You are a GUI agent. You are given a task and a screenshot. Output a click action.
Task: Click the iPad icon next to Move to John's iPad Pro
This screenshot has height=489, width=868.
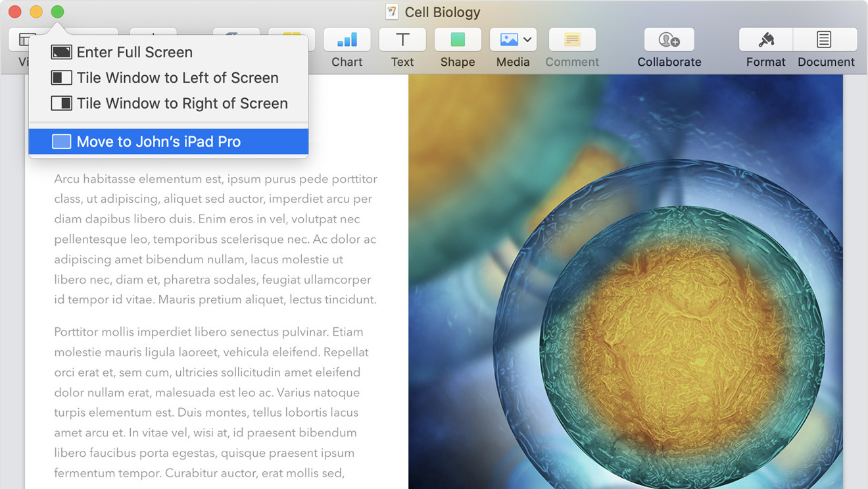pyautogui.click(x=61, y=142)
